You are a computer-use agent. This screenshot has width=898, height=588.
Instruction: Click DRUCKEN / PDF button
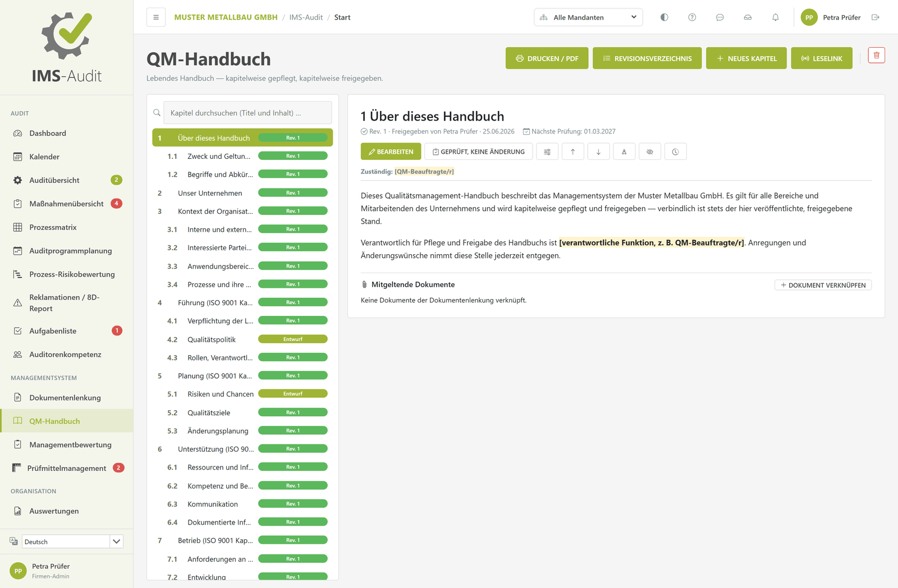pyautogui.click(x=547, y=58)
